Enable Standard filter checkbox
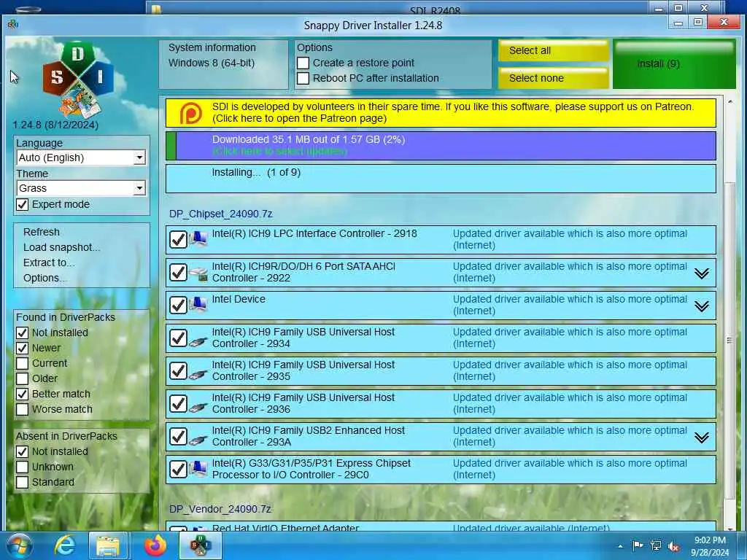This screenshot has width=747, height=560. tap(23, 482)
